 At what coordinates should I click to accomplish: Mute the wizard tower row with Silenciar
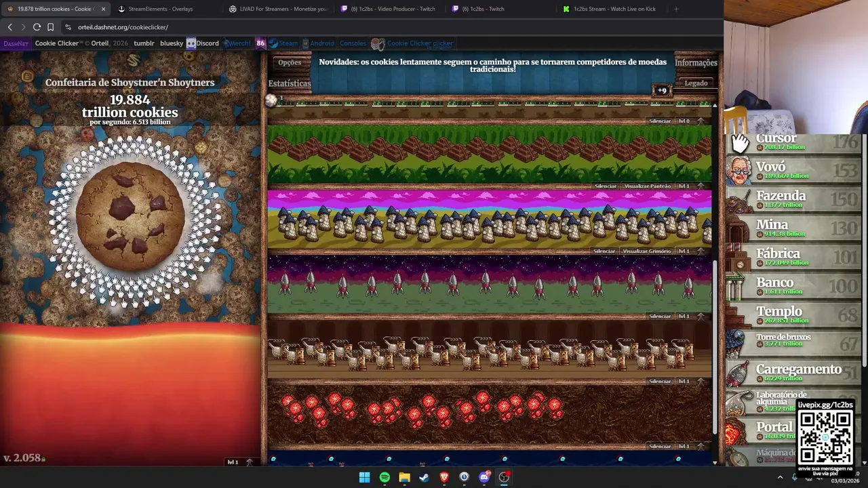click(x=604, y=251)
